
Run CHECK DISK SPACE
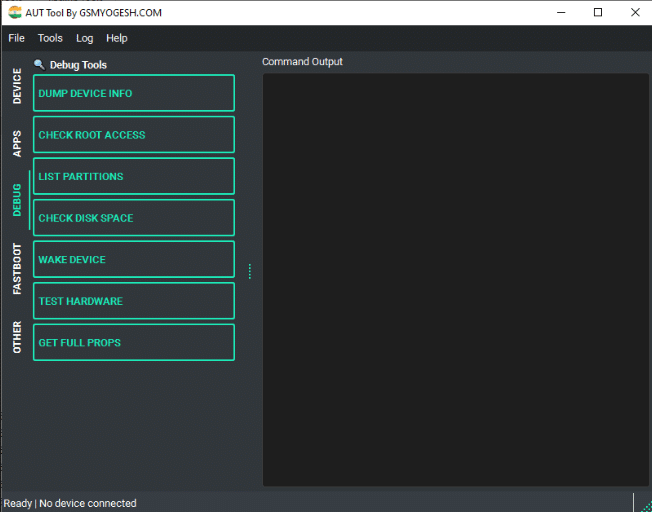(x=134, y=218)
